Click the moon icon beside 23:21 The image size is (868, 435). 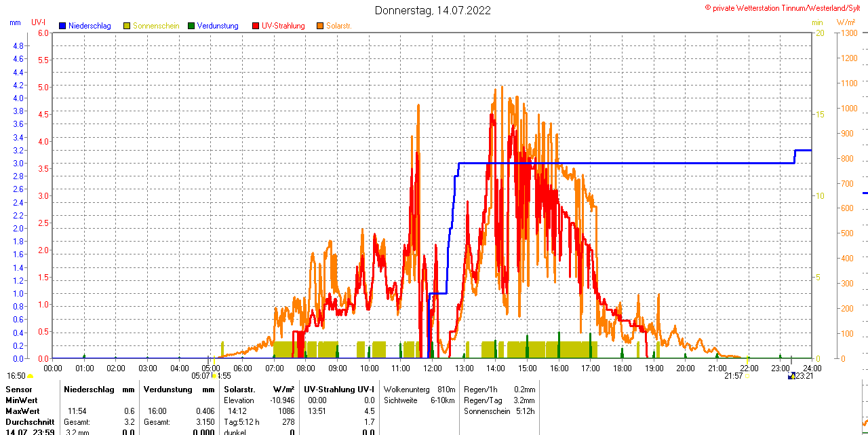coord(791,376)
